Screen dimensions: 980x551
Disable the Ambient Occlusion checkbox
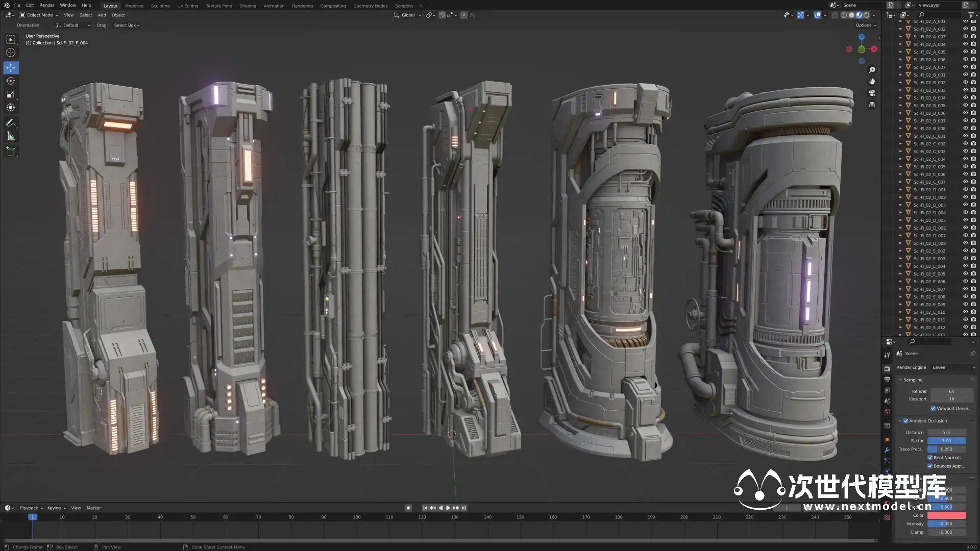(905, 421)
